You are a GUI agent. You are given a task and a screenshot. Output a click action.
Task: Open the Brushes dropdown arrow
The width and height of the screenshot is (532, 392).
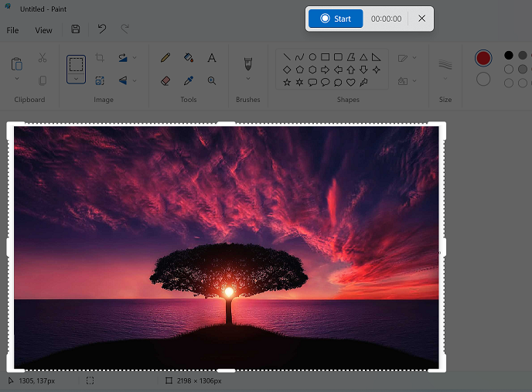tap(248, 78)
